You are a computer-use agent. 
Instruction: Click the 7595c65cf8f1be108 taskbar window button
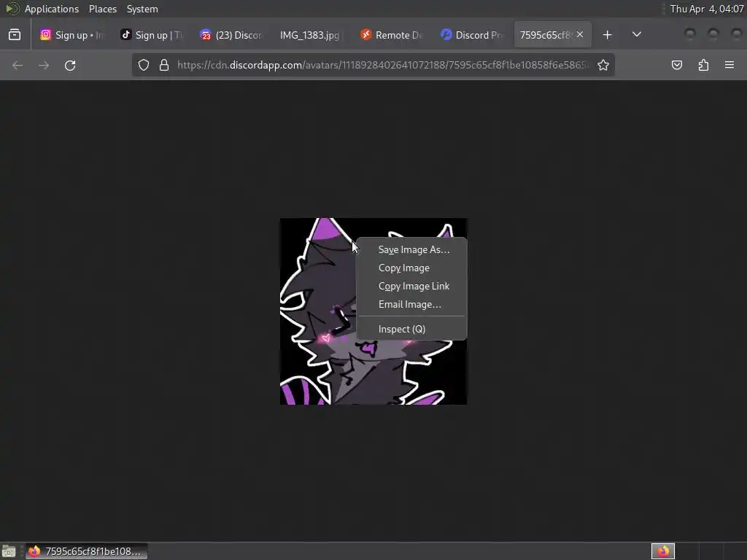pyautogui.click(x=86, y=551)
